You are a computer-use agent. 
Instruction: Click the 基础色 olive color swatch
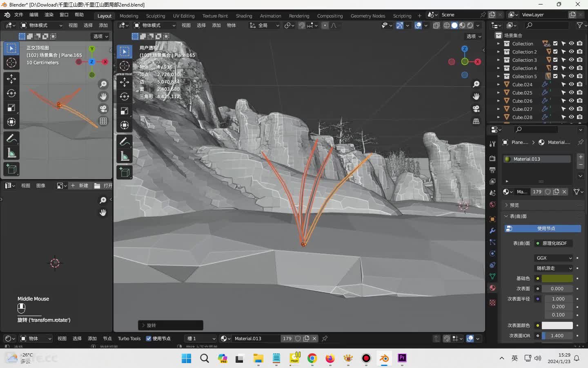pyautogui.click(x=557, y=278)
